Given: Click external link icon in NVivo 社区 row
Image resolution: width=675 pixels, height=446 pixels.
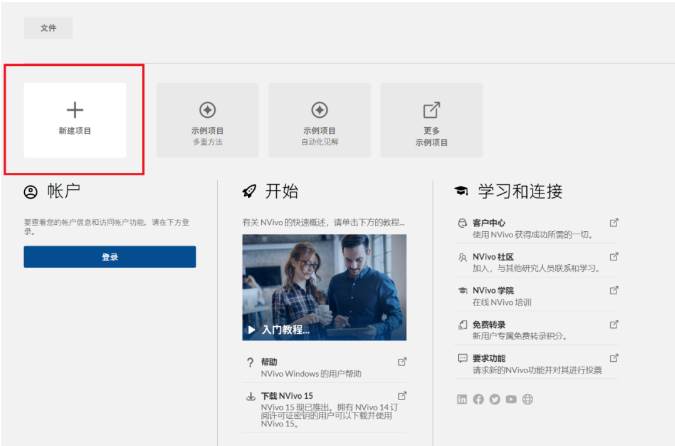Looking at the screenshot, I should click(614, 257).
